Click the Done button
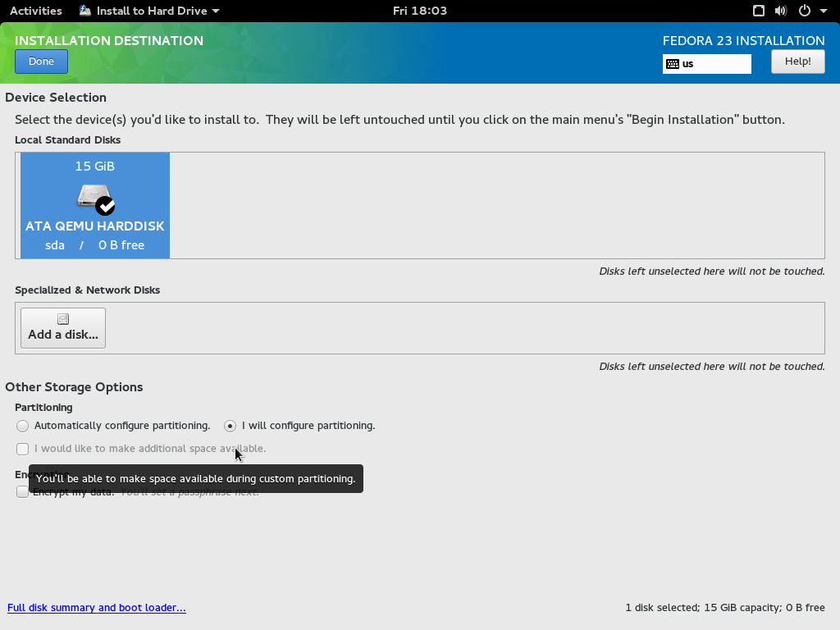840x630 pixels. 41,62
